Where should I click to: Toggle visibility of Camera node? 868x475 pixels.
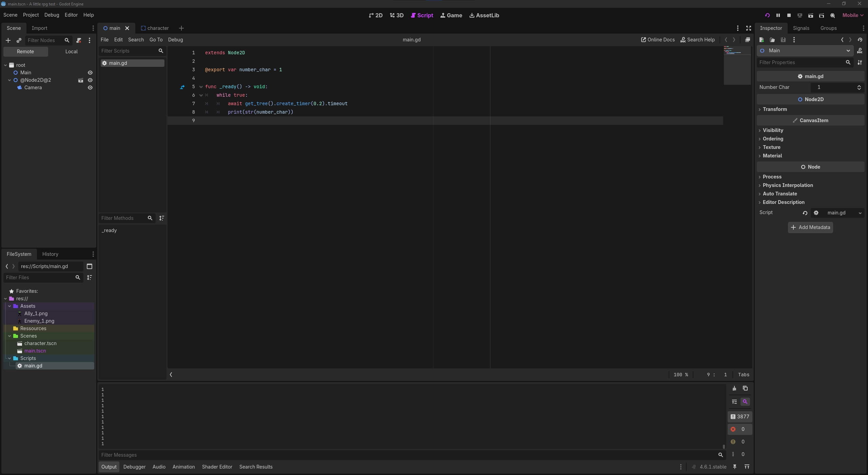click(x=90, y=88)
